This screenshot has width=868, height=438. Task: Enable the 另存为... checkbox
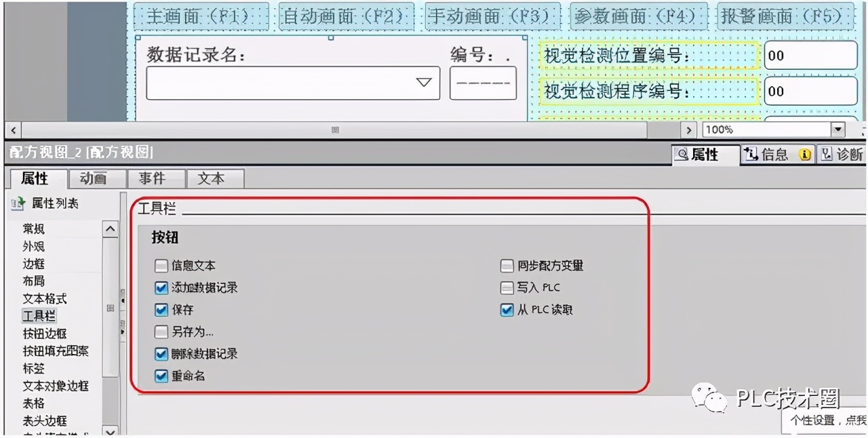(161, 332)
